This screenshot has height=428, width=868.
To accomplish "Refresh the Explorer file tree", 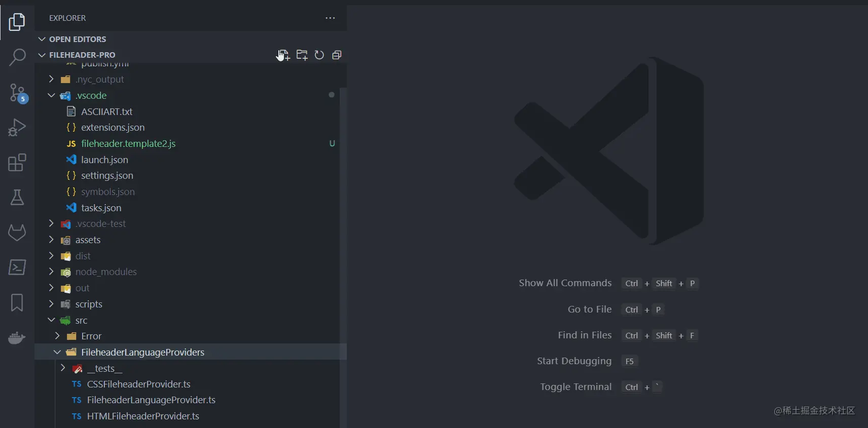I will 319,55.
